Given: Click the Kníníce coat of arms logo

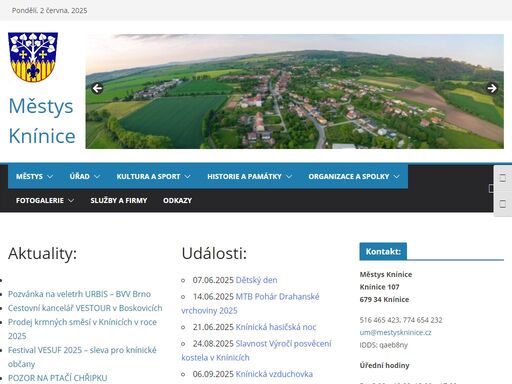Looking at the screenshot, I should (33, 57).
